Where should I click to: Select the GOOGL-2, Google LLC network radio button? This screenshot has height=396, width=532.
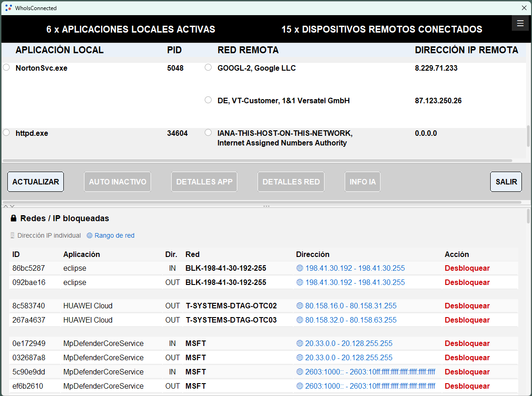(208, 67)
